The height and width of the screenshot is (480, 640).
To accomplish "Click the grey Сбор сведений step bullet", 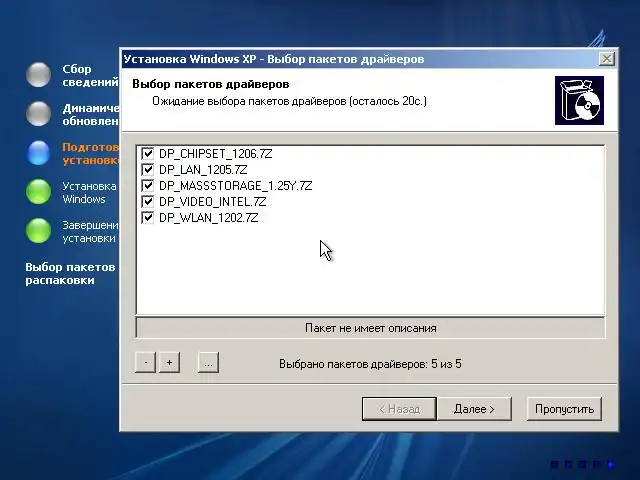I will point(38,75).
